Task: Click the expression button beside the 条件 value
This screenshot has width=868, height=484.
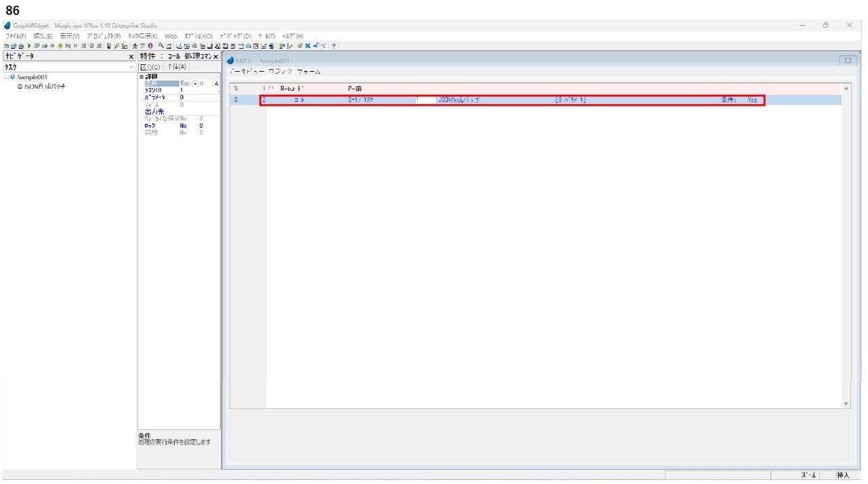Action: click(x=216, y=84)
